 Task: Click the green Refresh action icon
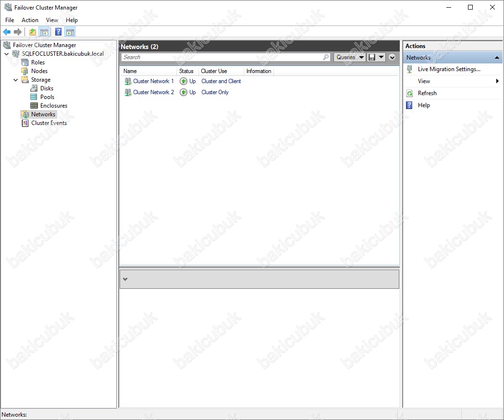click(x=409, y=93)
